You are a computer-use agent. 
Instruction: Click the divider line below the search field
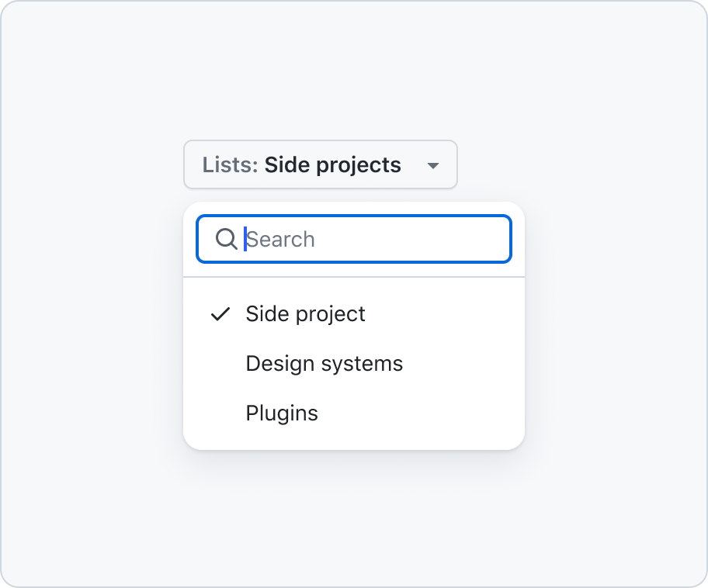coord(354,277)
